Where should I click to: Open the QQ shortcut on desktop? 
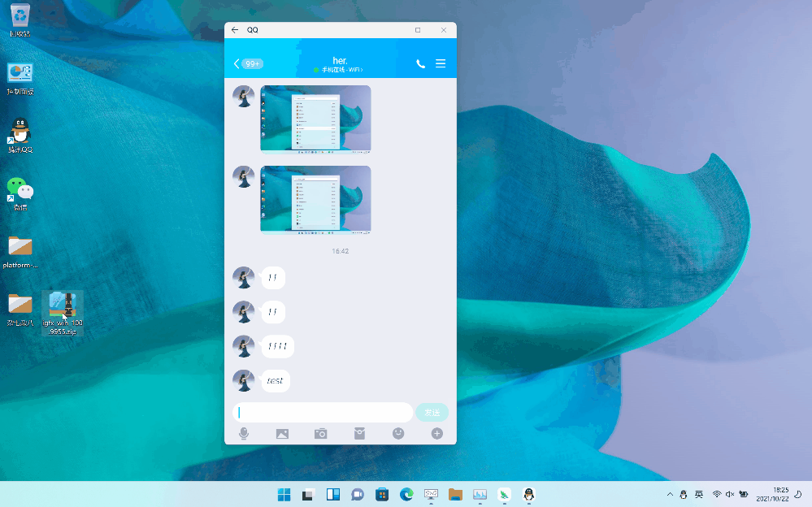tap(20, 134)
